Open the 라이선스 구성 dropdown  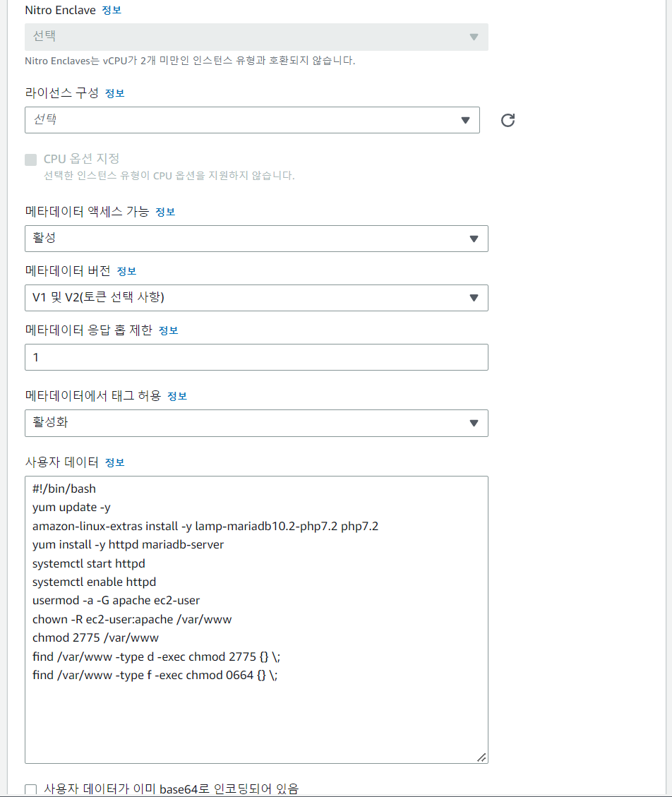click(251, 120)
